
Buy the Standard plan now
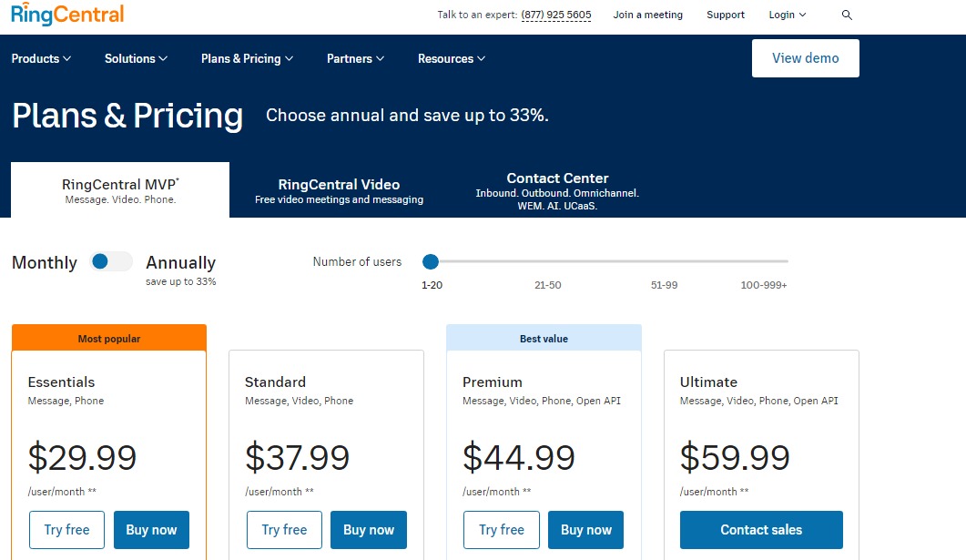point(369,529)
